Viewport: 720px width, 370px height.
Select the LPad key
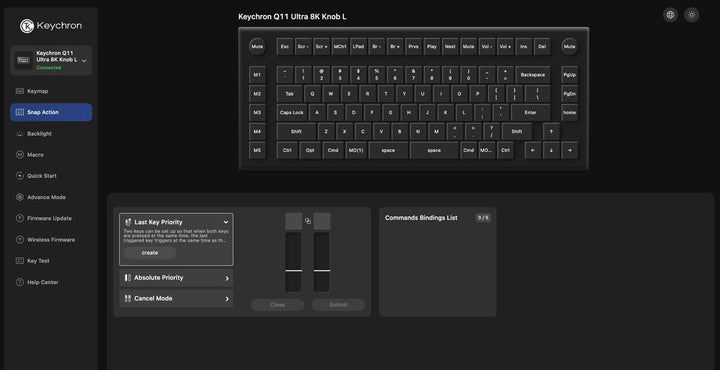pyautogui.click(x=358, y=46)
